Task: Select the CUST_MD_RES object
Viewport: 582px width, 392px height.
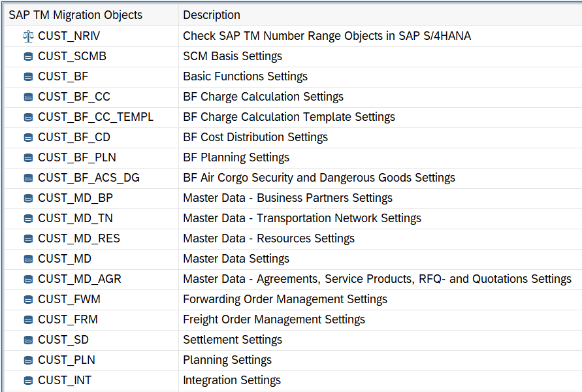Action: pos(79,238)
